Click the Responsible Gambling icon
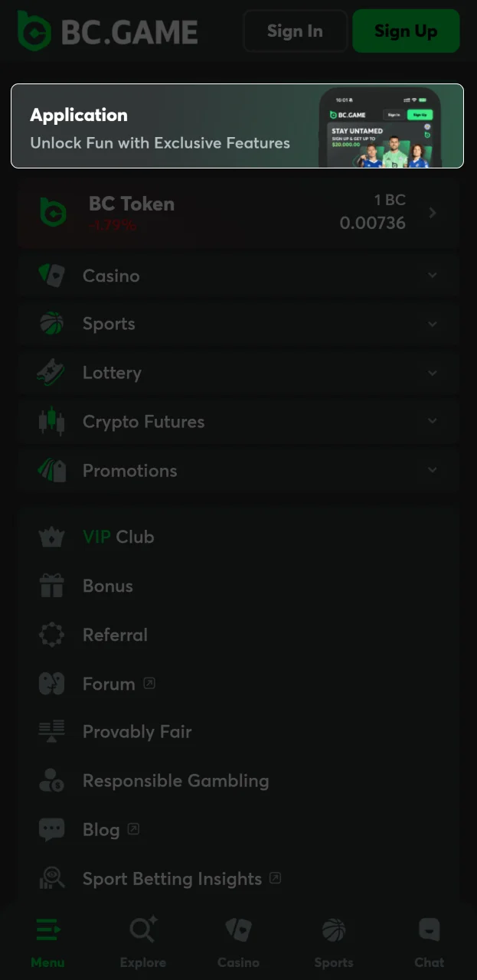 [52, 781]
